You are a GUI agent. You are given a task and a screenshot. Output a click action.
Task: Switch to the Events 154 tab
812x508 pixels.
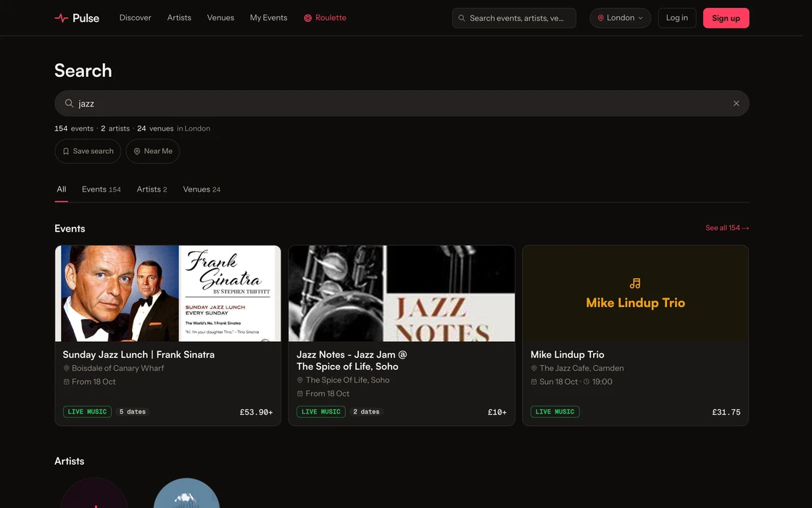coord(101,189)
